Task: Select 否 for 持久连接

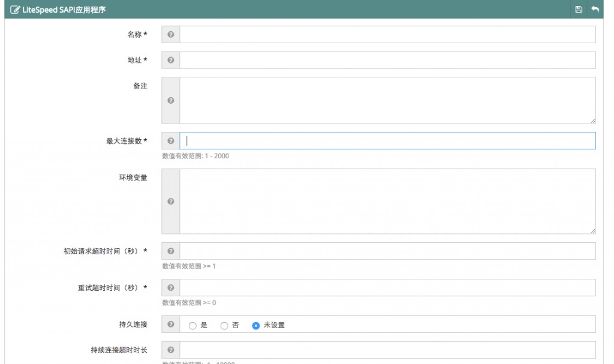Action: (x=224, y=326)
